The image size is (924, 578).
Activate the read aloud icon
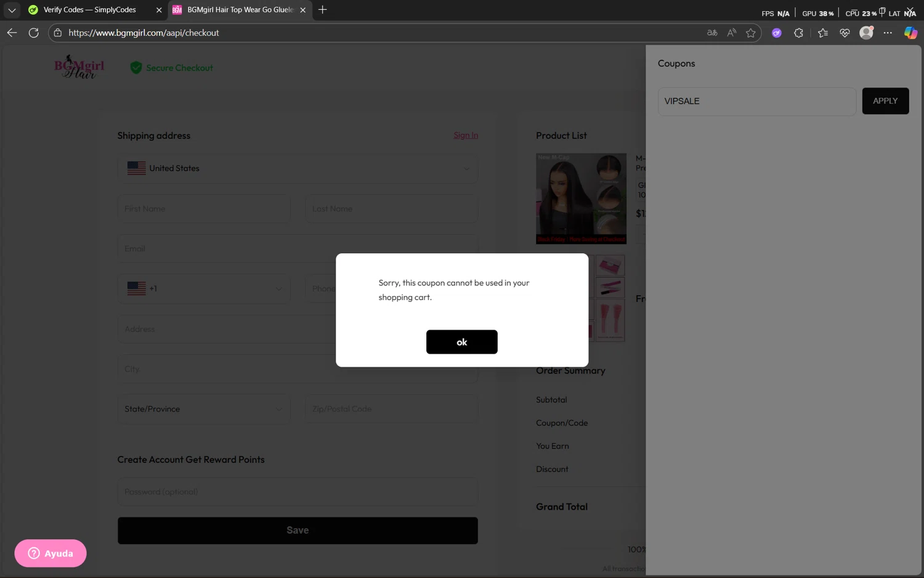coord(731,33)
